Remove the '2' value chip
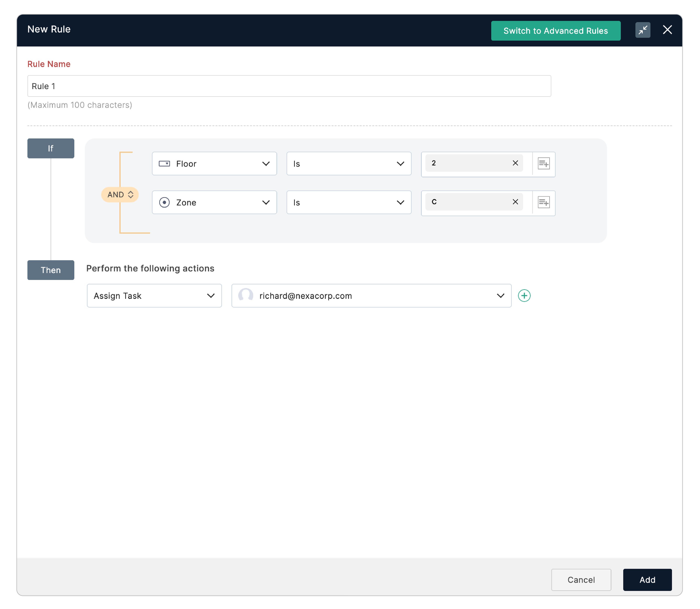Image resolution: width=700 pixels, height=609 pixels. [x=515, y=163]
